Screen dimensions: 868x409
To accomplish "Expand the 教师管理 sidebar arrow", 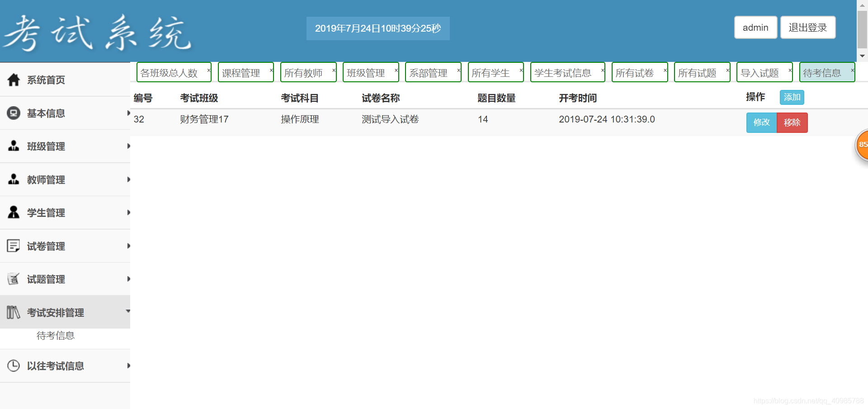I will pos(128,179).
